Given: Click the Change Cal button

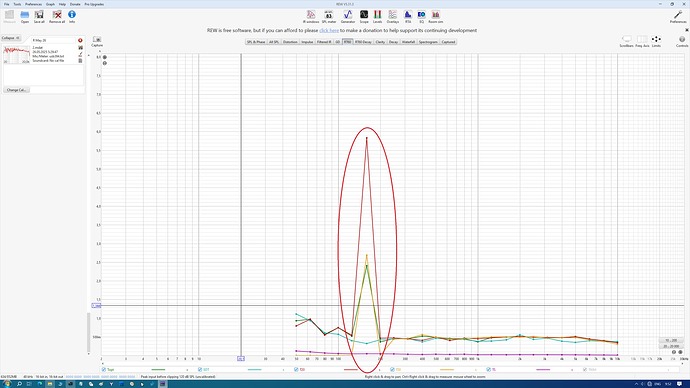Looking at the screenshot, I should [x=16, y=90].
